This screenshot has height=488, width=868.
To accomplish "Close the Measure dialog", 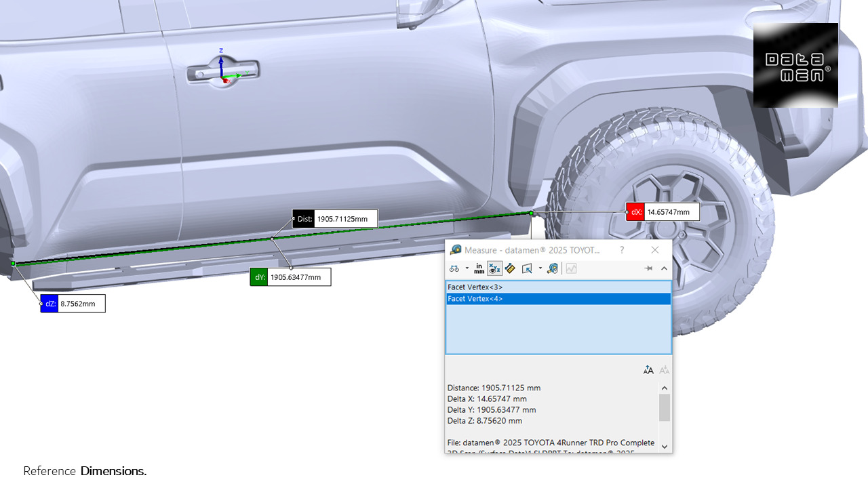I will coord(654,250).
